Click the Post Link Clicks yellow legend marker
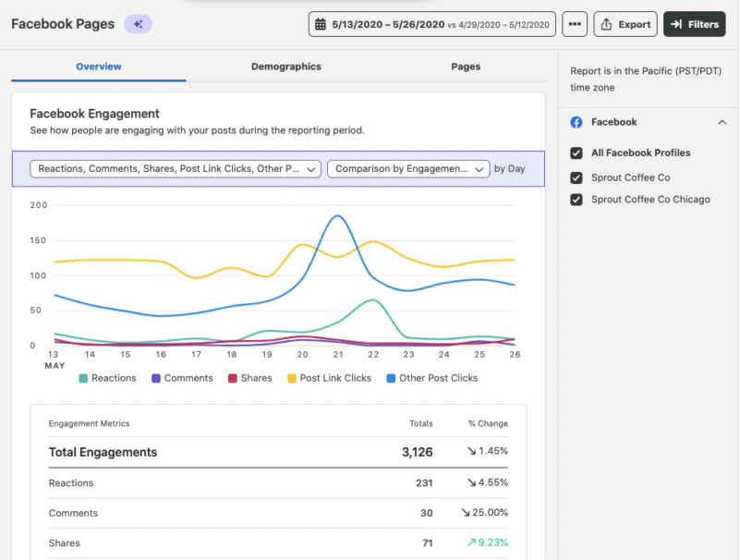The image size is (740, 560). point(292,378)
